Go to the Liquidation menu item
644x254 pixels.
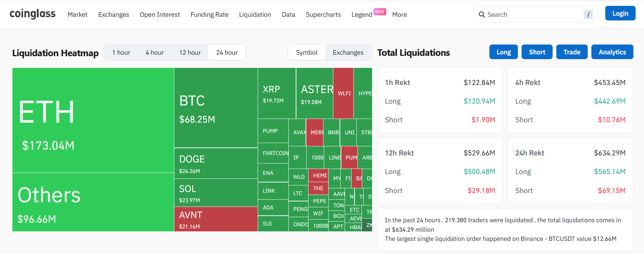(255, 15)
